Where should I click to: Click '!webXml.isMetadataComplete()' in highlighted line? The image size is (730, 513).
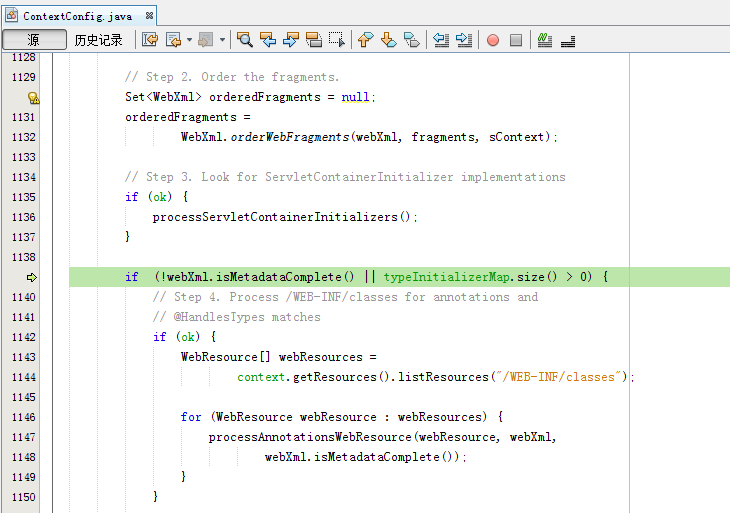pyautogui.click(x=257, y=277)
